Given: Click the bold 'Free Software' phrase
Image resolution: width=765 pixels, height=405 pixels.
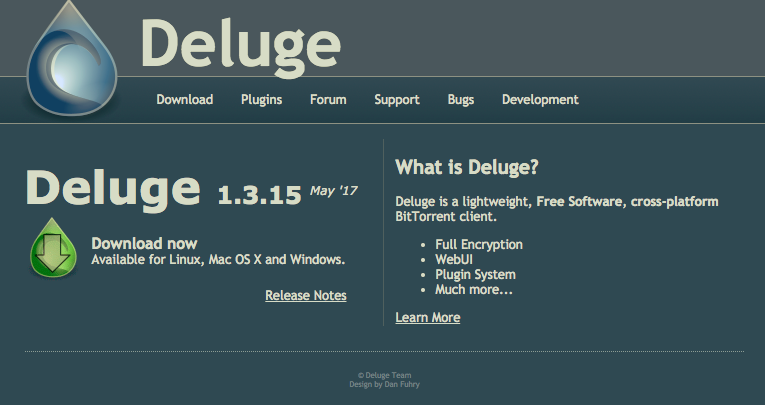Looking at the screenshot, I should pos(579,202).
